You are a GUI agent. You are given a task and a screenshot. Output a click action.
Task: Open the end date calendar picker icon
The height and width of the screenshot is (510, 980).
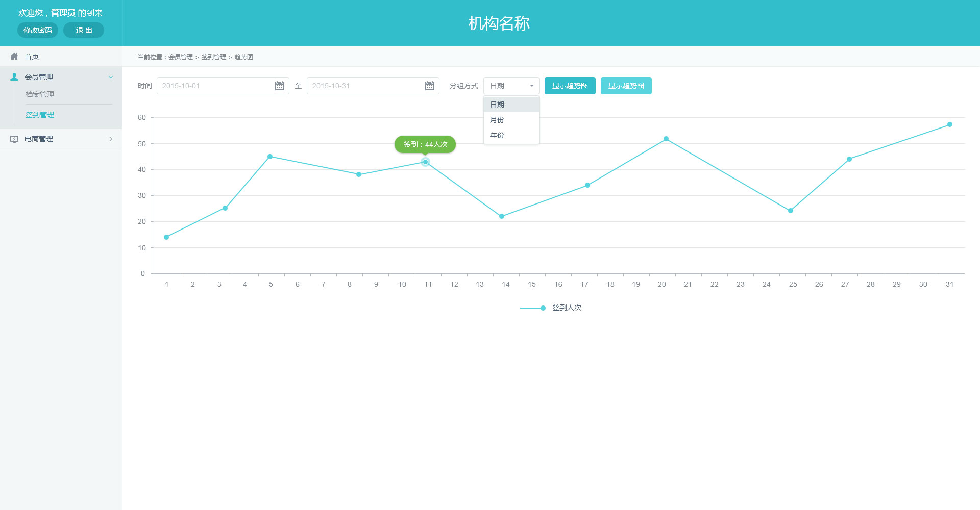[x=430, y=86]
